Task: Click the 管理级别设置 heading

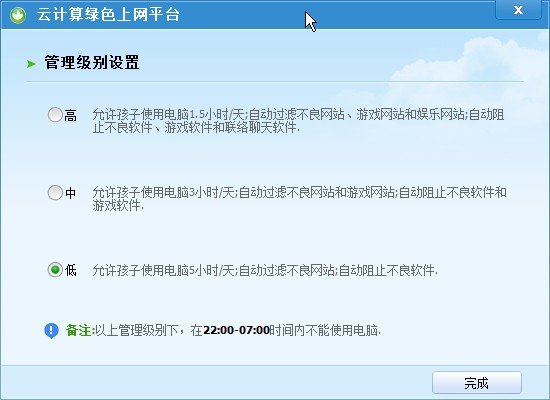Action: tap(92, 62)
